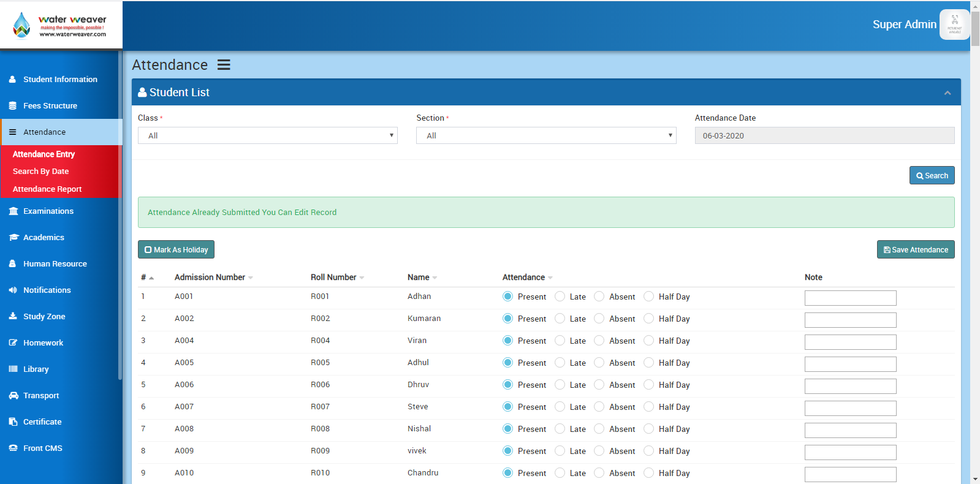980x484 pixels.
Task: Set Kumaran's attendance to Late
Action: pyautogui.click(x=560, y=319)
